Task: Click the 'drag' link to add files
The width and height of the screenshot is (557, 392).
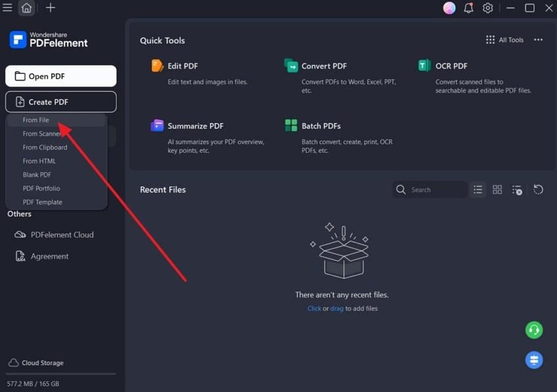Action: tap(337, 309)
